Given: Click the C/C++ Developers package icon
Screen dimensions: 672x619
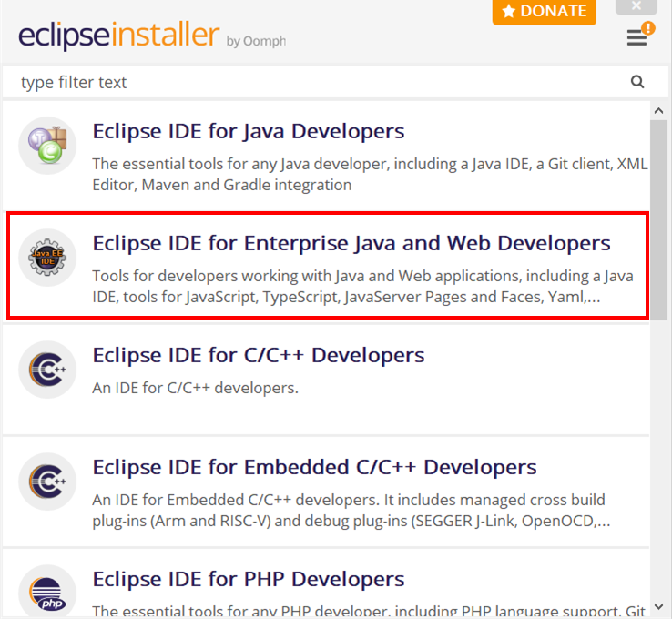Looking at the screenshot, I should 47,370.
